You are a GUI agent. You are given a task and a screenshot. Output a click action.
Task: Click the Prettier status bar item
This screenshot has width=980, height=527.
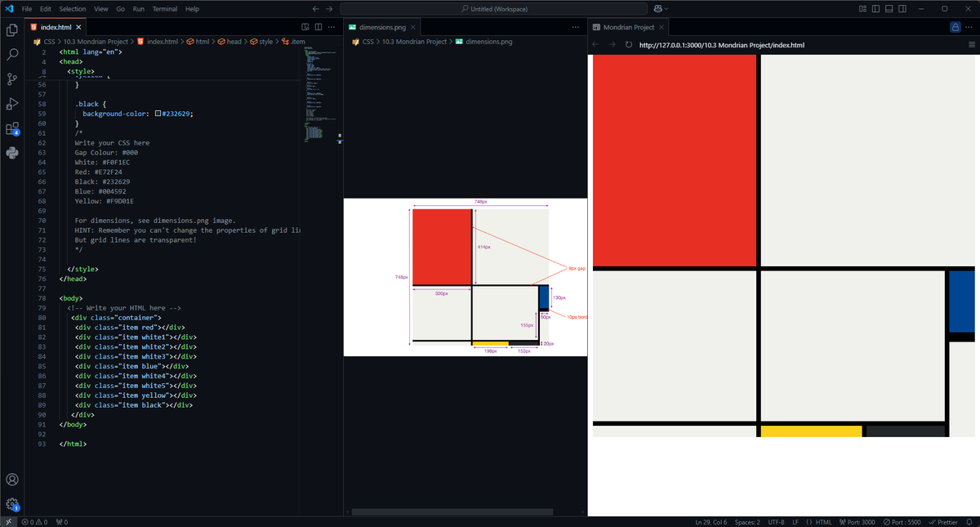point(944,521)
